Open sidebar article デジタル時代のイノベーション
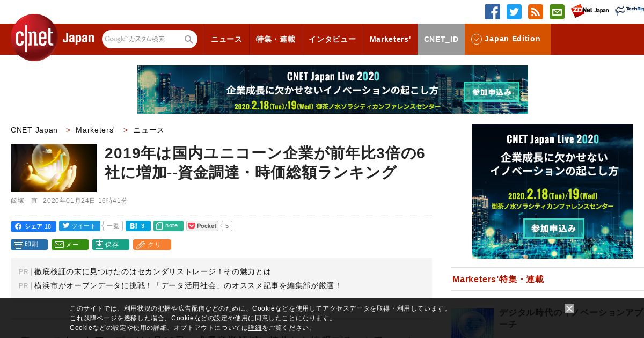This screenshot has height=338, width=644. click(572, 318)
